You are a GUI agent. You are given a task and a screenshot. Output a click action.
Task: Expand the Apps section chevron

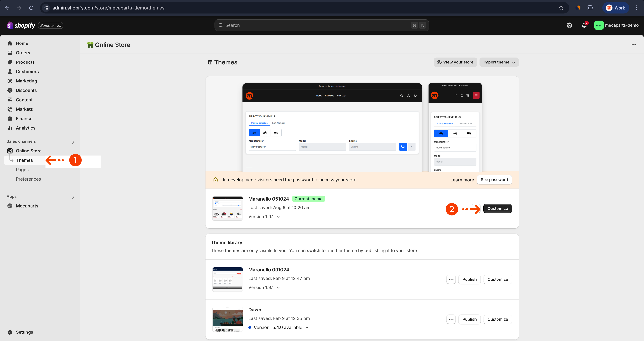(73, 197)
